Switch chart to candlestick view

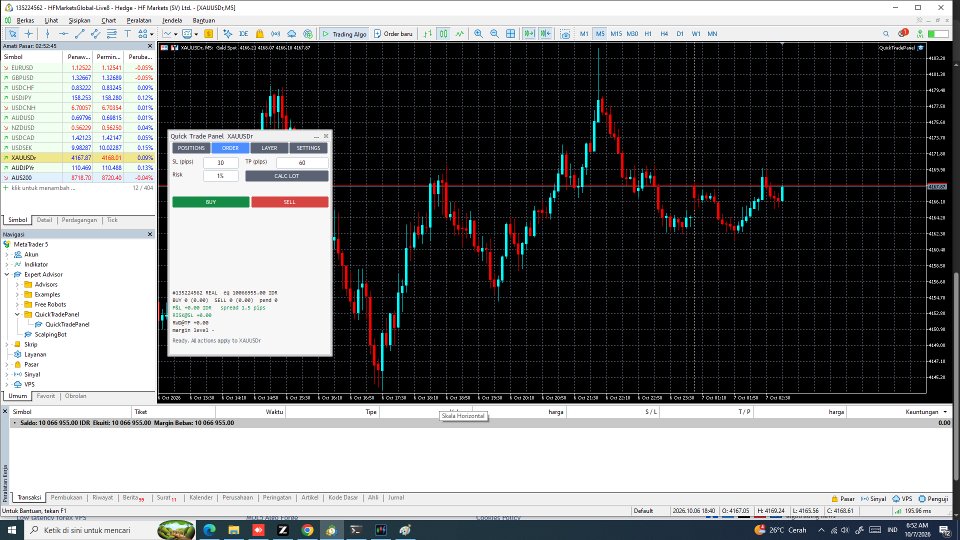(443, 34)
